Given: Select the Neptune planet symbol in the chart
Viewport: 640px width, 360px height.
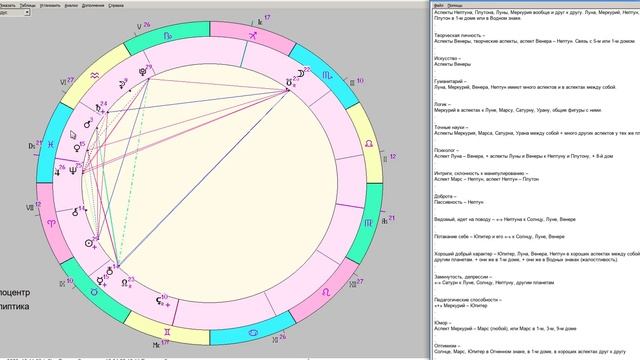Looking at the screenshot, I should click(73, 171).
